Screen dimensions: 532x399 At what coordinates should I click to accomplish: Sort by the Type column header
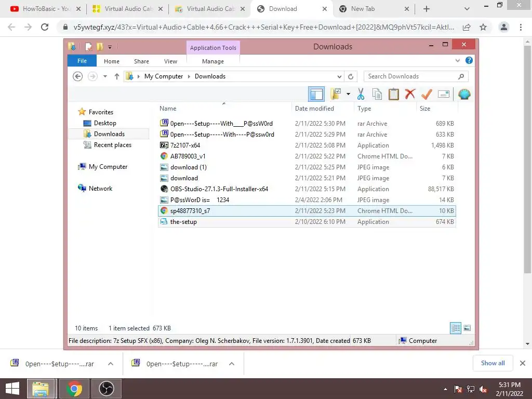(364, 109)
